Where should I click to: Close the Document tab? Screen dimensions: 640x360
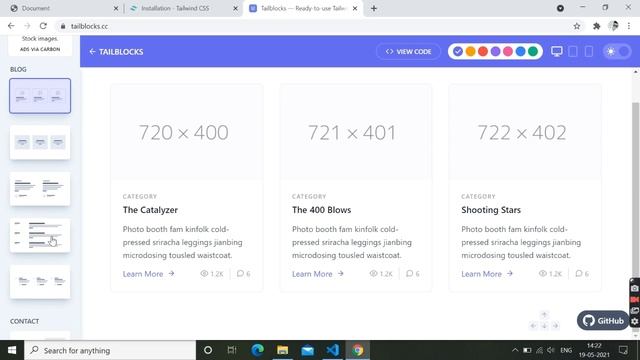point(116,8)
